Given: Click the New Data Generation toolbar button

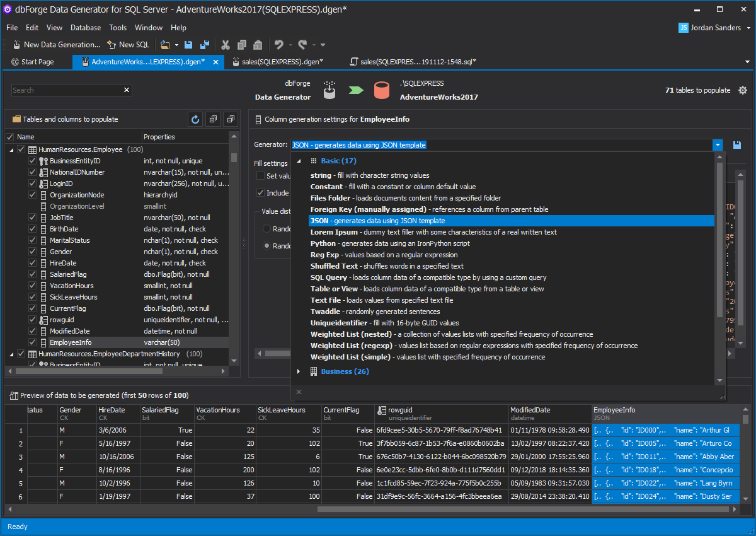Looking at the screenshot, I should tap(57, 45).
